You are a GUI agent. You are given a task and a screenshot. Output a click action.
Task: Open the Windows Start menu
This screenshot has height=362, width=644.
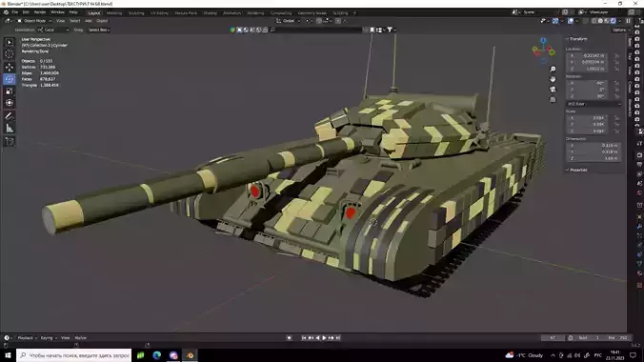(8, 355)
